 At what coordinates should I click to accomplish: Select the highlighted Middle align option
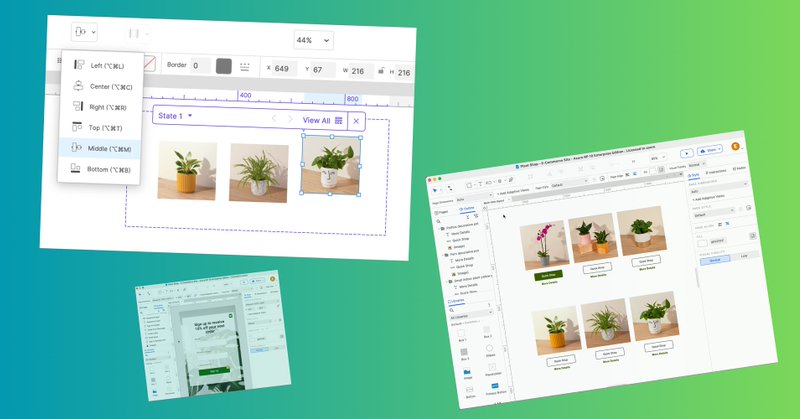click(99, 148)
